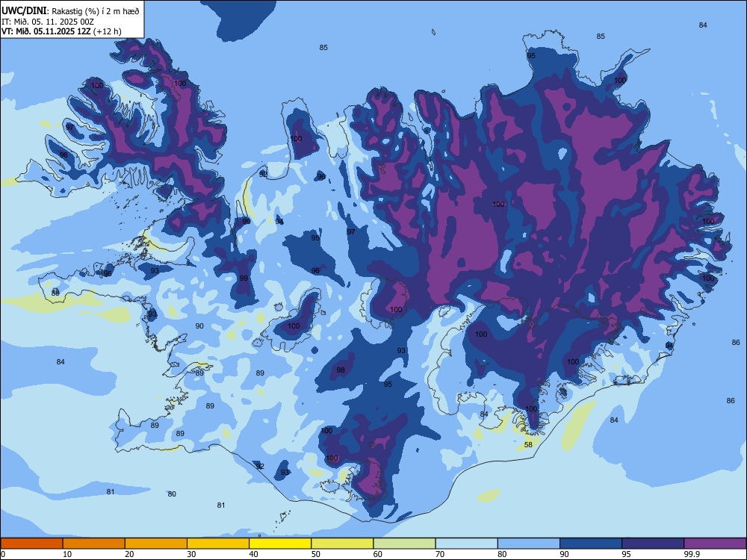Click the legend tick label 60
The width and height of the screenshot is (747, 560).
(x=378, y=554)
